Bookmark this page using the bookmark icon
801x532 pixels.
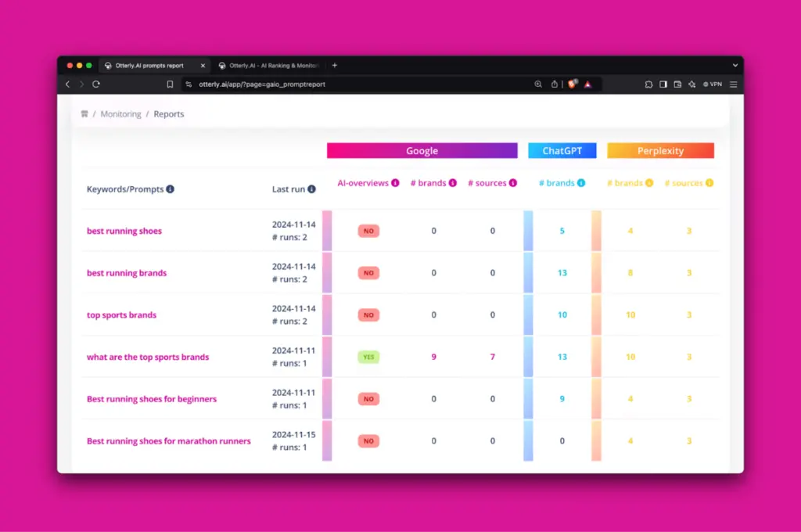click(170, 84)
